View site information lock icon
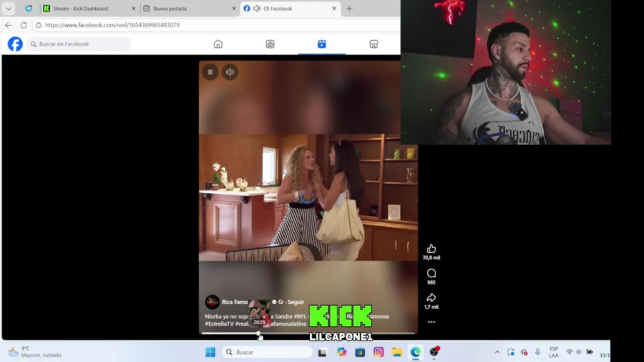Viewport: 644px width, 362px height. (x=38, y=25)
